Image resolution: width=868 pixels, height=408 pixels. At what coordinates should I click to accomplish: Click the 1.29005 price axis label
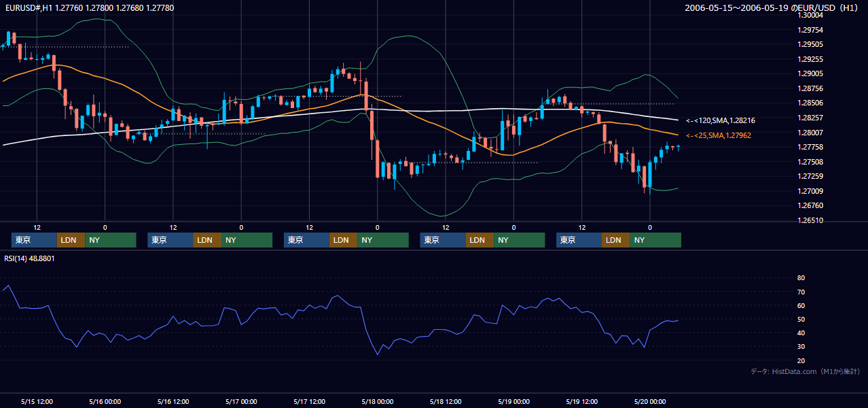tap(810, 73)
